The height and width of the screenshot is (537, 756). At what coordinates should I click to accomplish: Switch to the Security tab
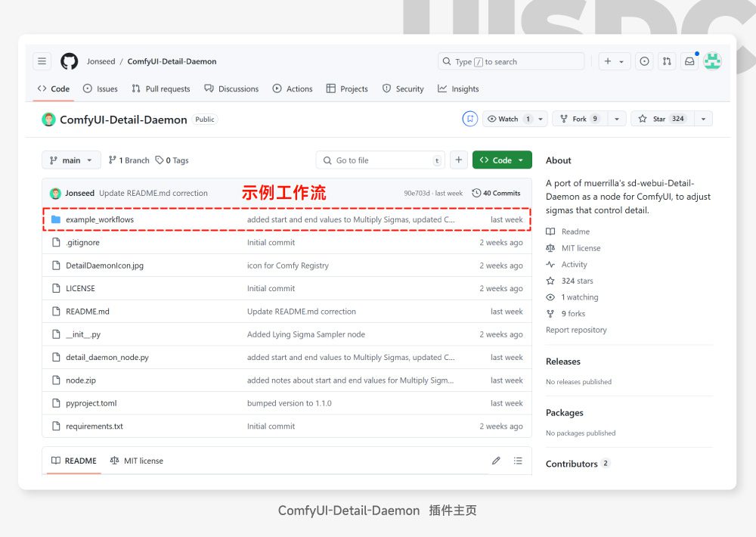click(x=403, y=88)
